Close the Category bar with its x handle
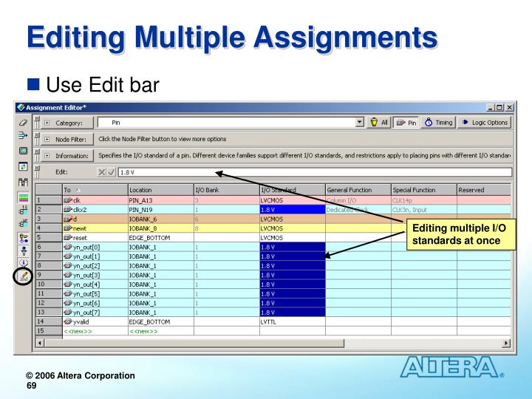This screenshot has height=399, width=532. click(37, 118)
